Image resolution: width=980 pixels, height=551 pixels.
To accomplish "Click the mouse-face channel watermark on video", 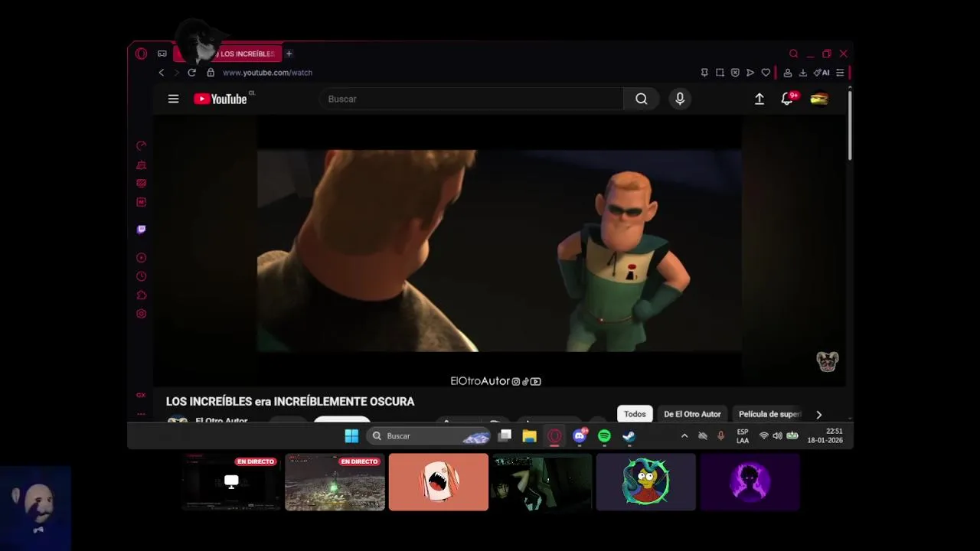I will (828, 361).
